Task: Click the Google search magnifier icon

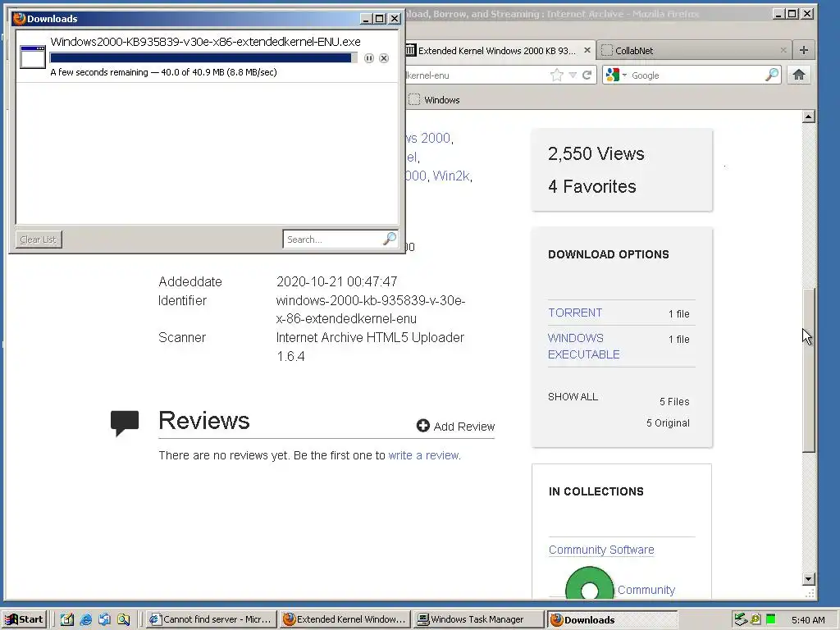Action: pyautogui.click(x=771, y=75)
